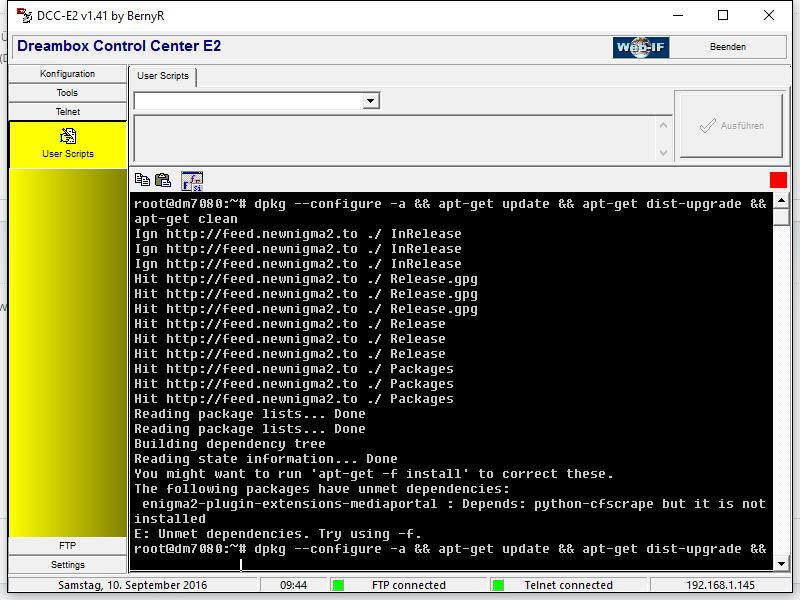Open the Tools section in sidebar

68,93
